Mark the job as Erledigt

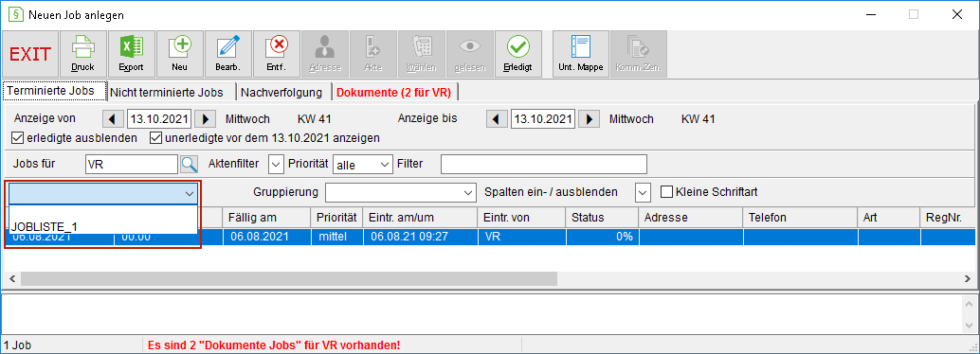coord(518,54)
